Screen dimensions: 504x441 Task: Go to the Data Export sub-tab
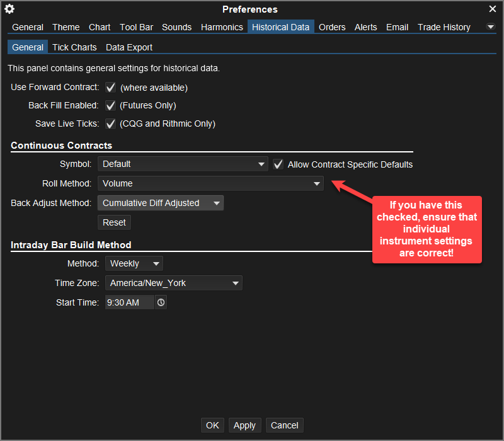(129, 47)
